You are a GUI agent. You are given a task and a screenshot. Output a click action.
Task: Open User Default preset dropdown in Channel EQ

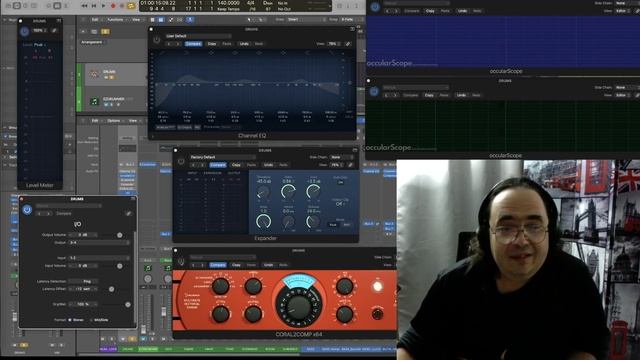coord(198,36)
